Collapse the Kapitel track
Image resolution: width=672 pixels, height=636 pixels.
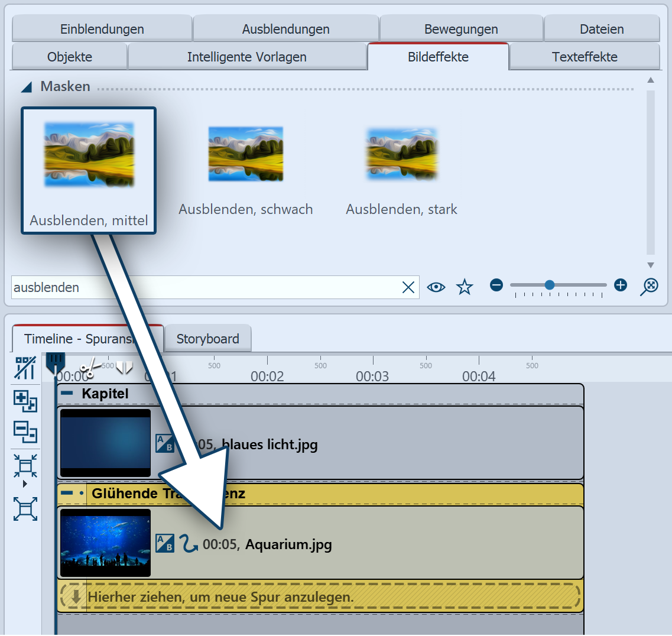pyautogui.click(x=67, y=393)
